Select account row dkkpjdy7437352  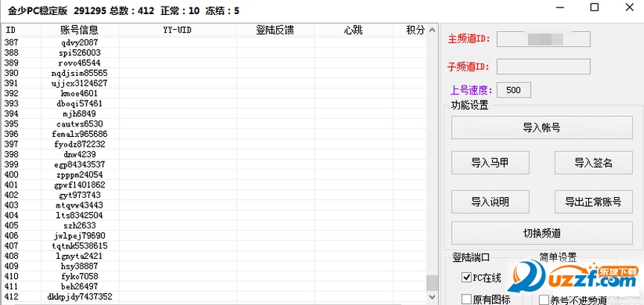click(x=214, y=296)
